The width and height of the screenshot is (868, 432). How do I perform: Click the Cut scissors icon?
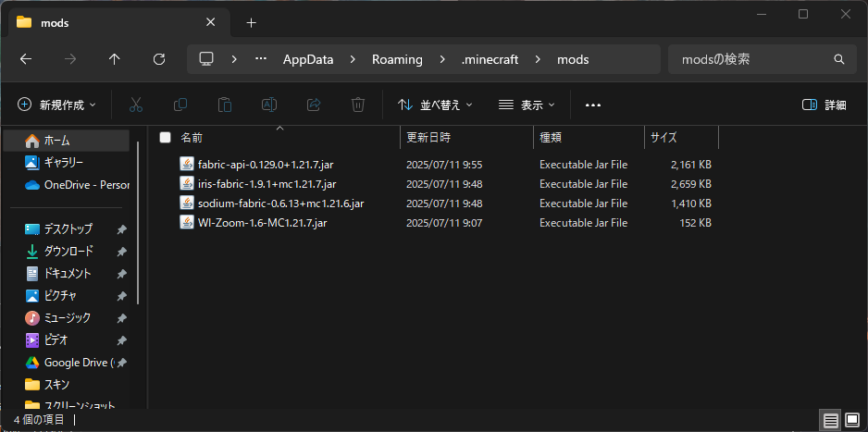click(x=136, y=105)
